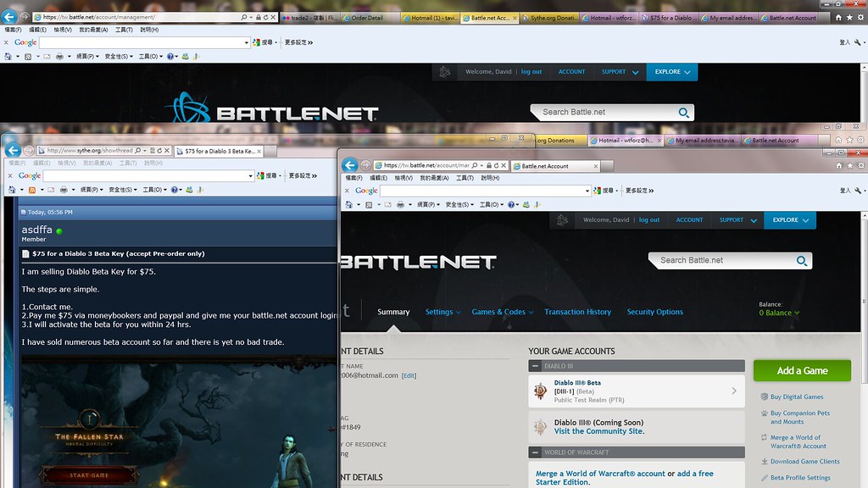The image size is (868, 488).
Task: Open 檔案(F) menu in front window
Action: click(353, 178)
